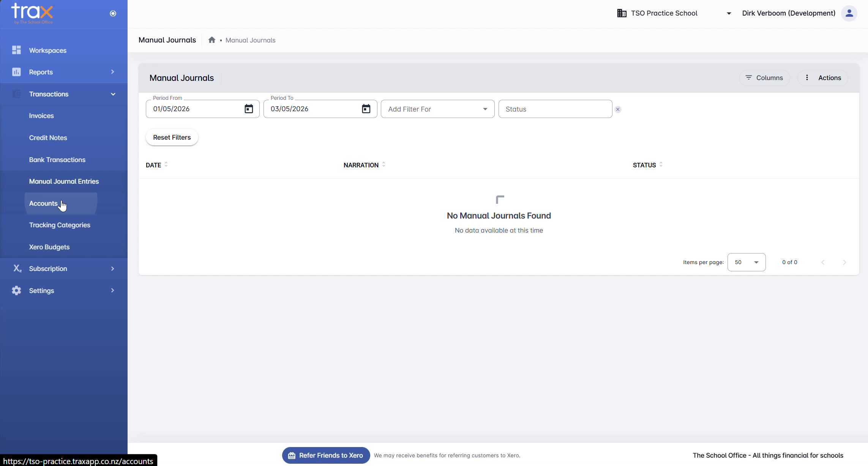Click the home breadcrumb icon
The image size is (868, 466).
[212, 40]
